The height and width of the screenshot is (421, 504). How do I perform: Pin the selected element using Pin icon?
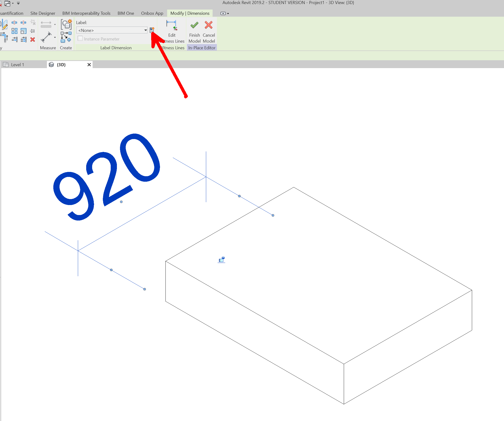pos(33,31)
